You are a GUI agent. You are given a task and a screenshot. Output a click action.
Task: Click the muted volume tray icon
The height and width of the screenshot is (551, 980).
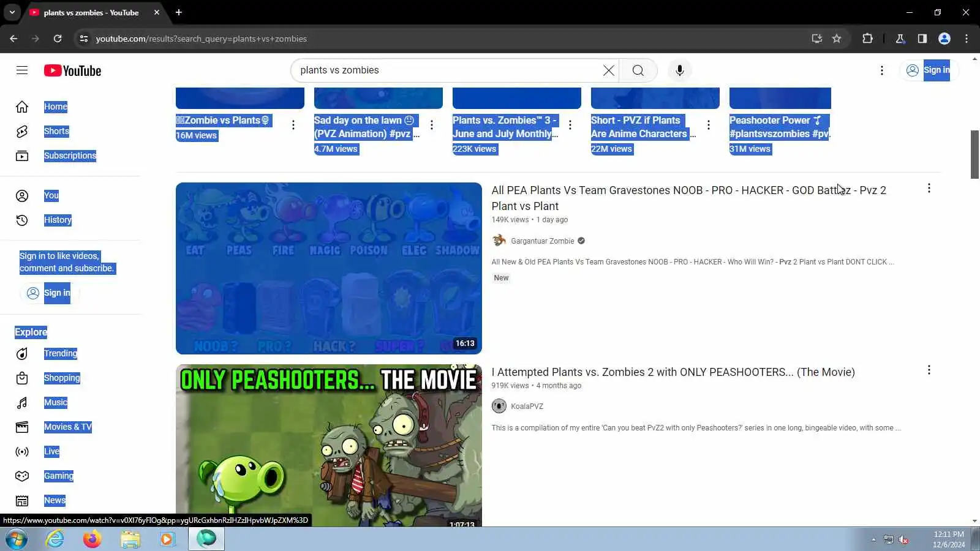pos(903,539)
